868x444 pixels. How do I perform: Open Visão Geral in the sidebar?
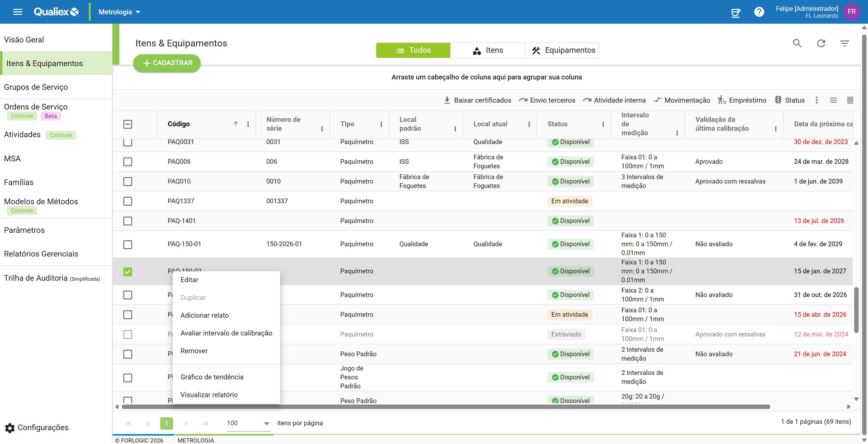[x=56, y=40]
